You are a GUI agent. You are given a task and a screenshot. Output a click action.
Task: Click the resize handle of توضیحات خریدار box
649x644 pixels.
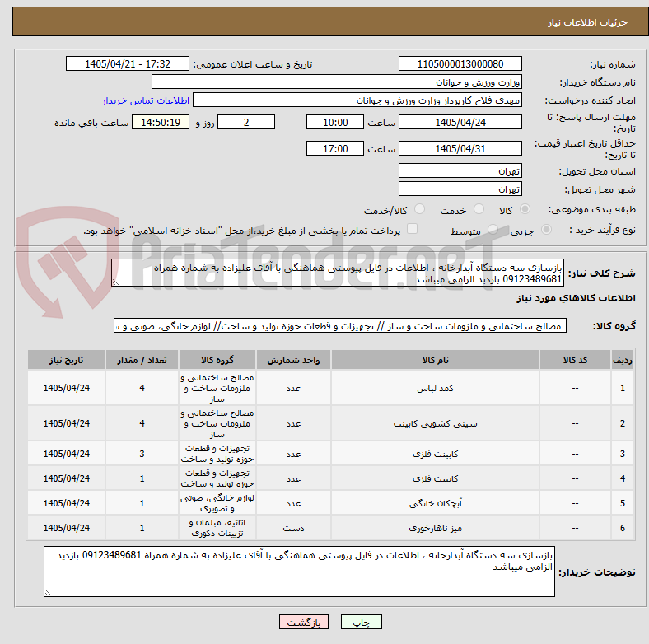[48, 593]
